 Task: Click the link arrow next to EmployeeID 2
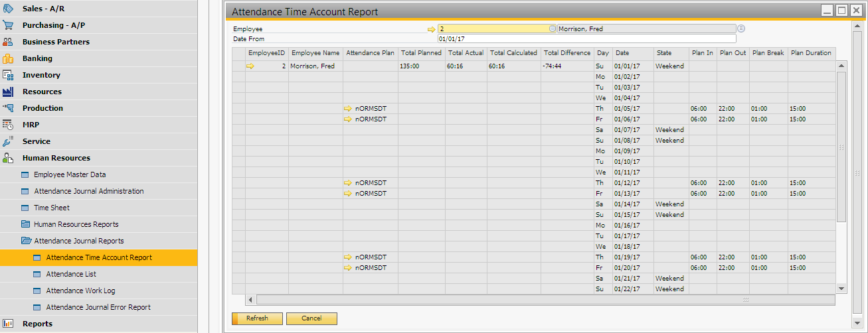point(250,66)
